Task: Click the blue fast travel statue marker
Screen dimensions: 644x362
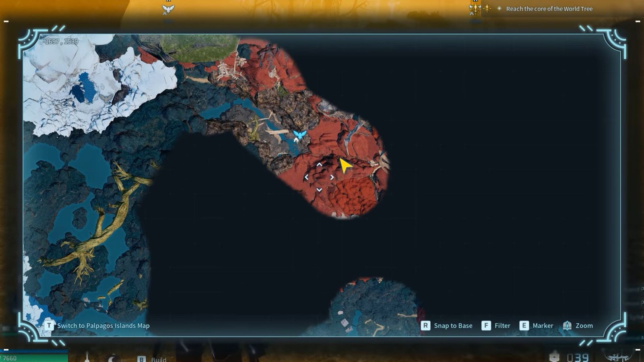Action: coord(299,136)
